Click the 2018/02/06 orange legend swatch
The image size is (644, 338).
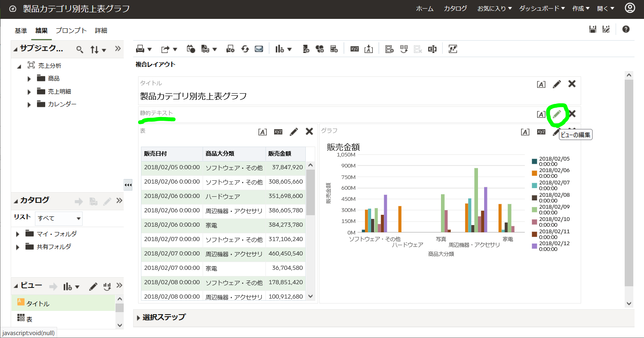point(534,173)
